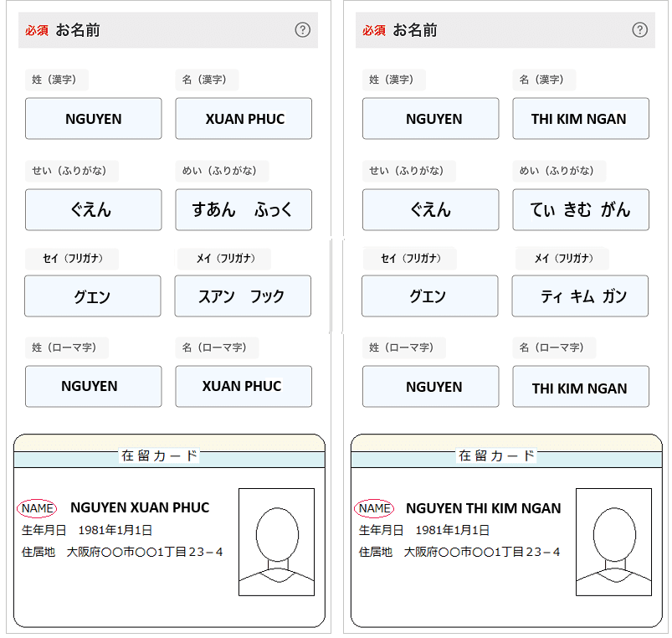Focus the right form's セイ field showing グエン
Image resolution: width=672 pixels, height=638 pixels.
[x=429, y=296]
